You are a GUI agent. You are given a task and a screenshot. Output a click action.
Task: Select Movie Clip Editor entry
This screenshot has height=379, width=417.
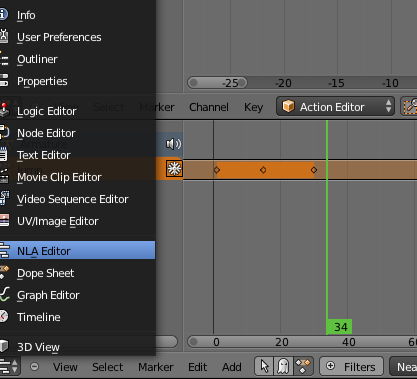(x=77, y=177)
